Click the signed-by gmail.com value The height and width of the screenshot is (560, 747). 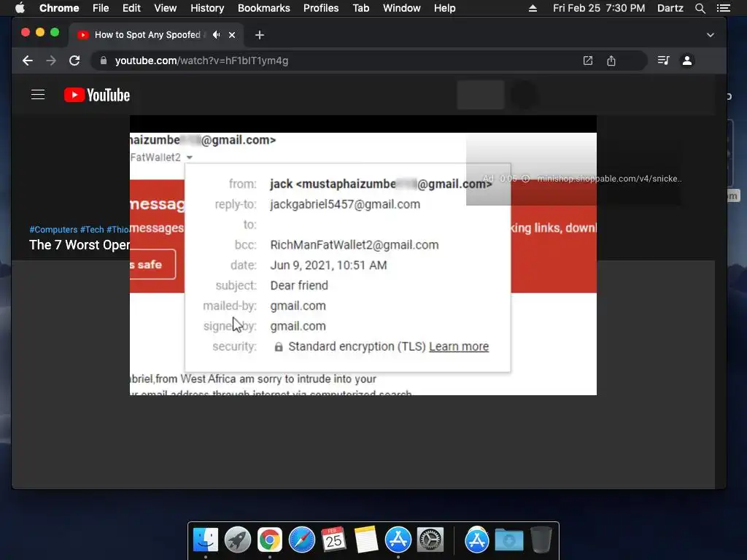(x=298, y=326)
